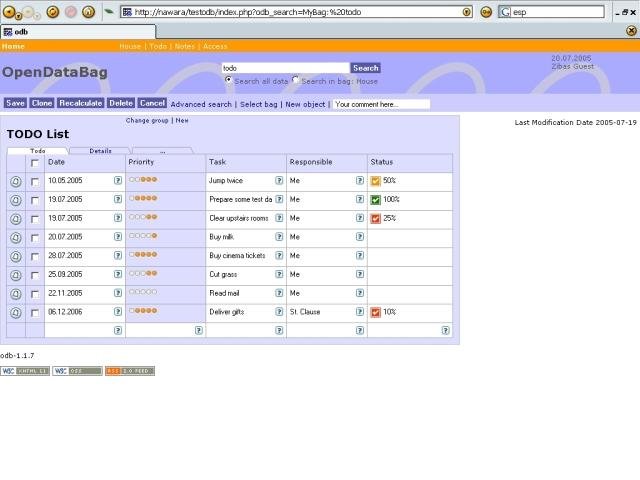Click the Your comment here field
Viewport: 640px width, 480px height.
tap(381, 104)
